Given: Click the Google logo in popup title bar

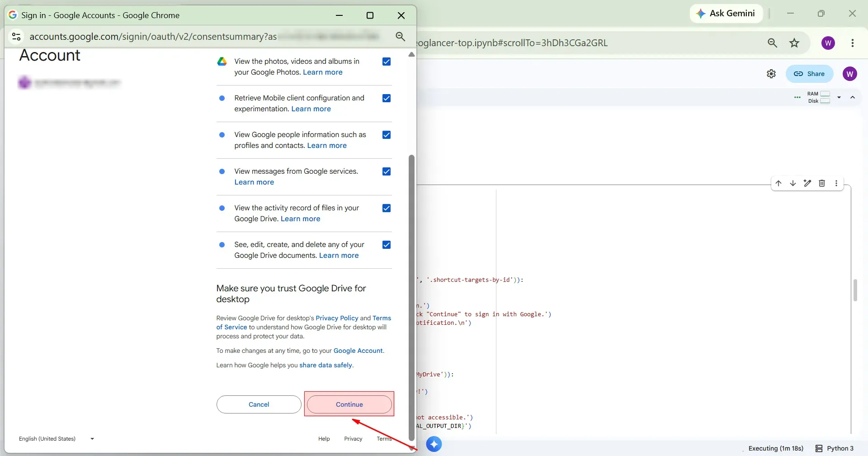Looking at the screenshot, I should click(x=13, y=15).
